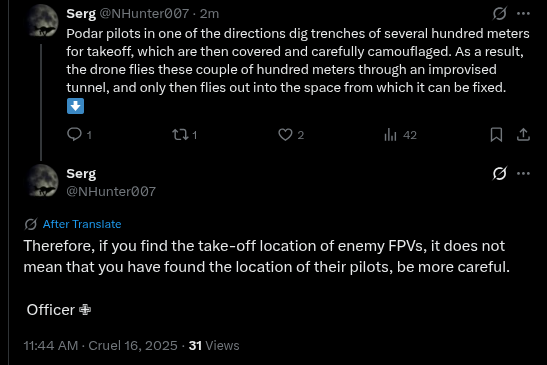Click Serg's avatar on first tweet
Screen dimensions: 547x365
42,21
